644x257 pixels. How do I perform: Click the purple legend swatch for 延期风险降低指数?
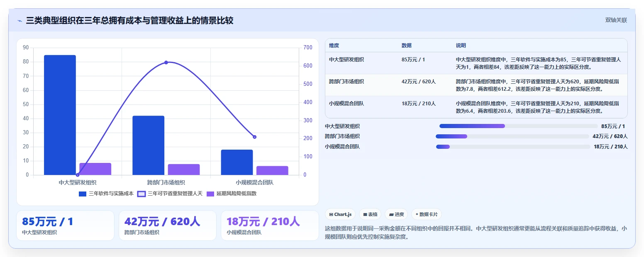[x=210, y=194]
